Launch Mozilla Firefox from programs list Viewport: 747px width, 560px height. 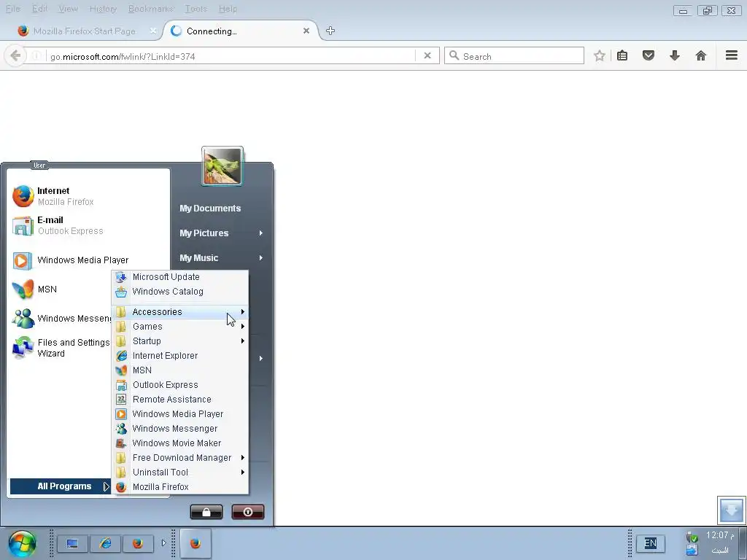click(x=180, y=486)
